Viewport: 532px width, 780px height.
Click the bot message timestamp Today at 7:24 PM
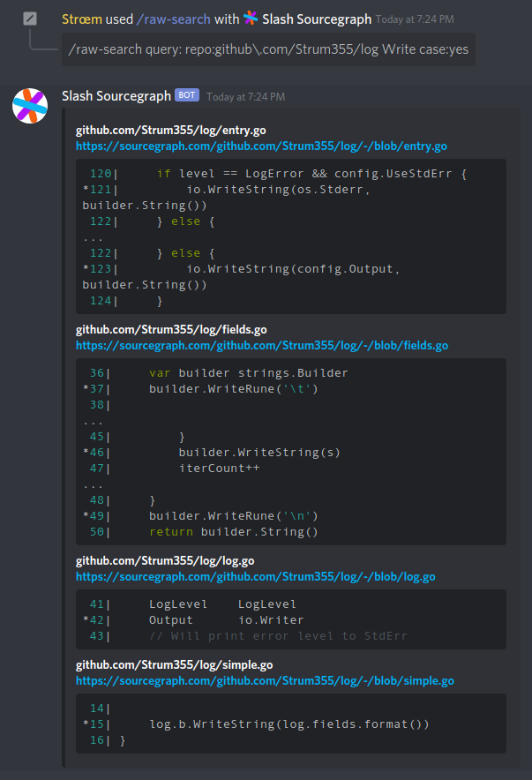pos(245,96)
